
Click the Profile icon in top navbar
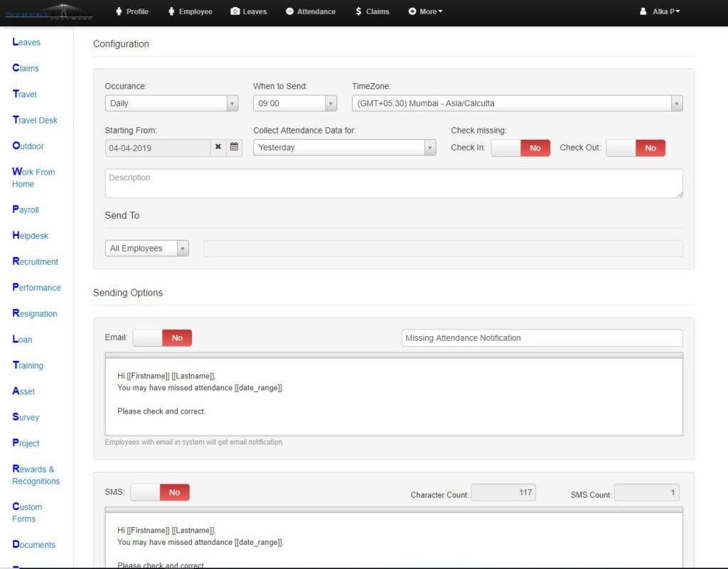[x=119, y=11]
